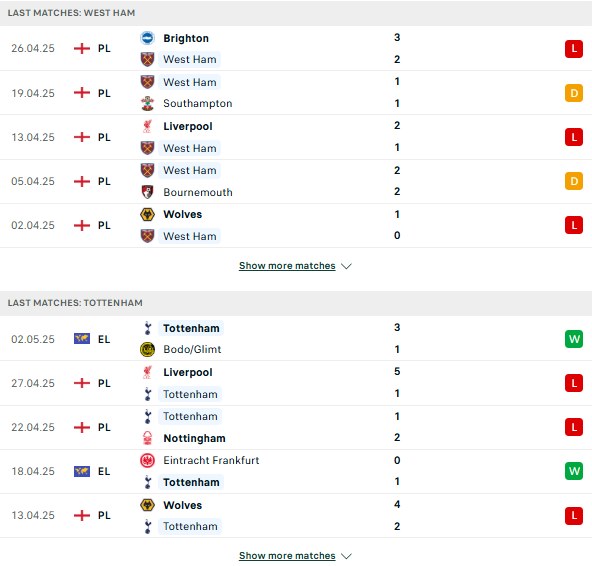Click the Brighton club crest icon
The width and height of the screenshot is (592, 566).
tap(147, 38)
